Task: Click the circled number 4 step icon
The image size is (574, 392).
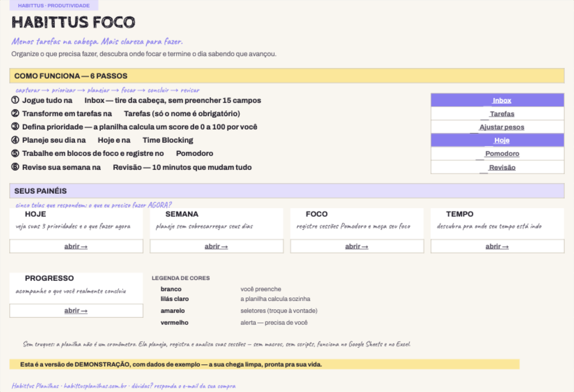Action: pyautogui.click(x=15, y=140)
